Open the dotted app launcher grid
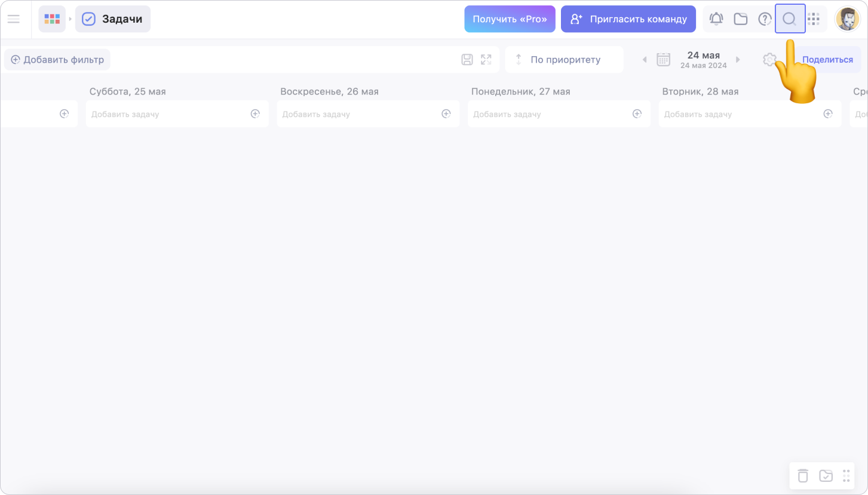Image resolution: width=868 pixels, height=495 pixels. point(813,19)
